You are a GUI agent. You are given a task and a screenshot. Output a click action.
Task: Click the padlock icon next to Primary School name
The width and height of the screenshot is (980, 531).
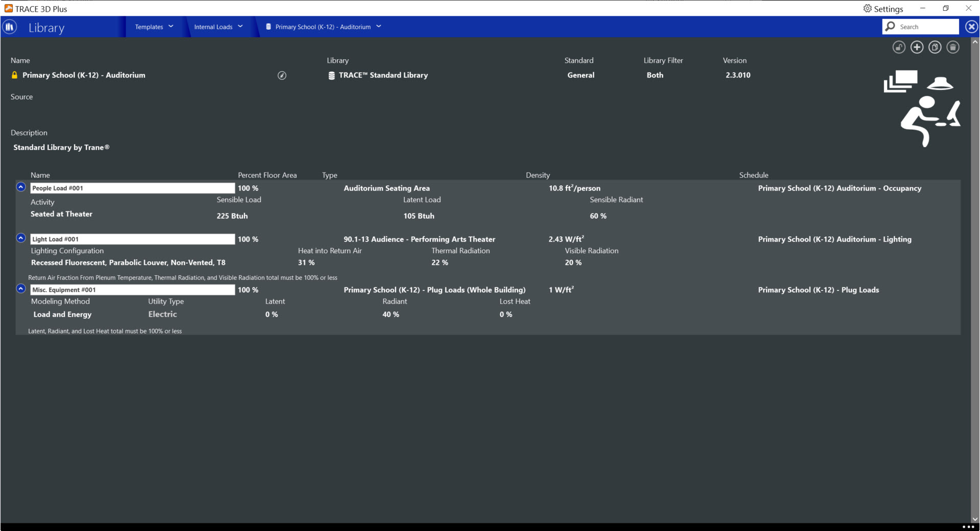(x=14, y=75)
